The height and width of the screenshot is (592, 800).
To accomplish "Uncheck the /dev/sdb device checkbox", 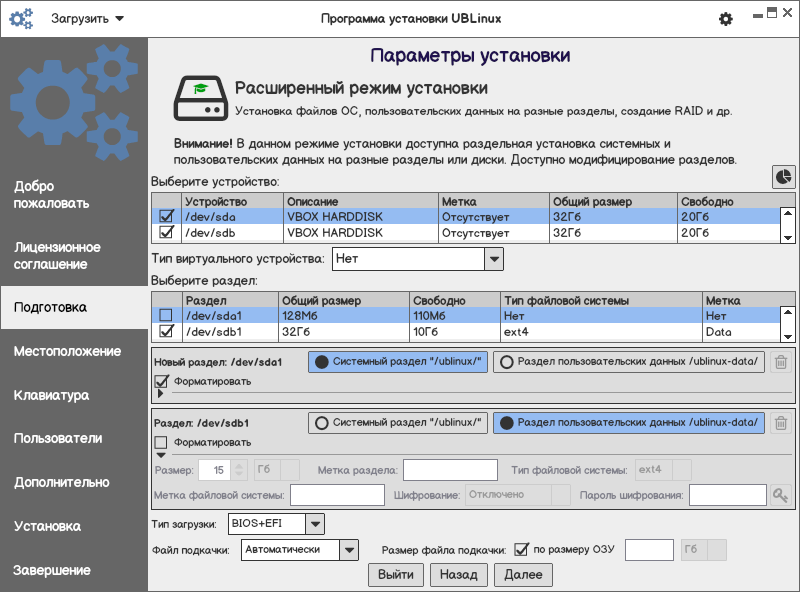I will pyautogui.click(x=167, y=233).
